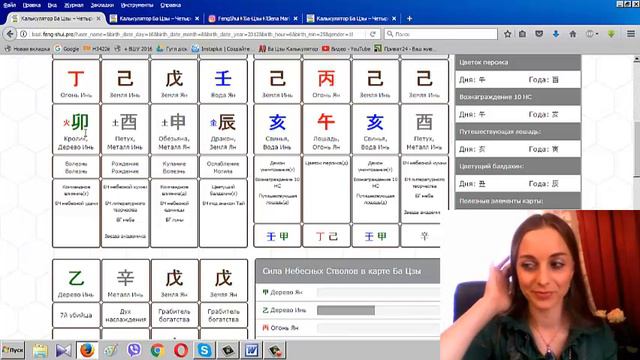640x360 pixels.
Task: Click the Путешествующая лошадь header
Action: click(x=518, y=132)
